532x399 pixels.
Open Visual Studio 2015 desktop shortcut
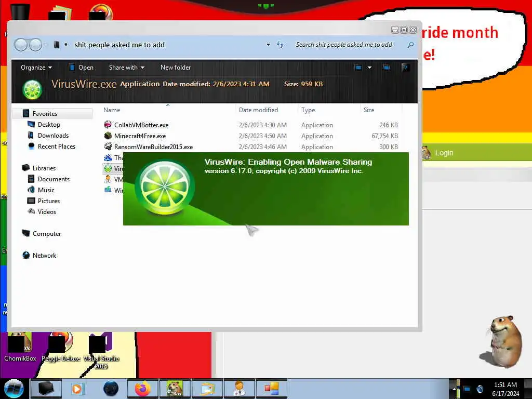pyautogui.click(x=101, y=351)
